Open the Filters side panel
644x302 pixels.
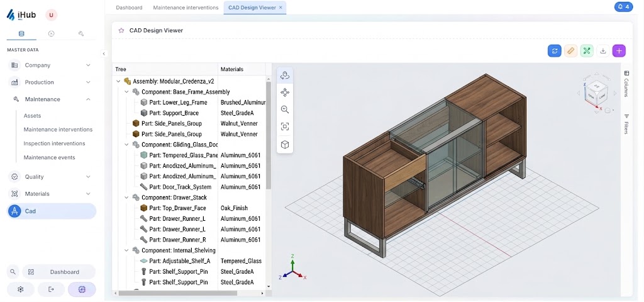point(626,124)
